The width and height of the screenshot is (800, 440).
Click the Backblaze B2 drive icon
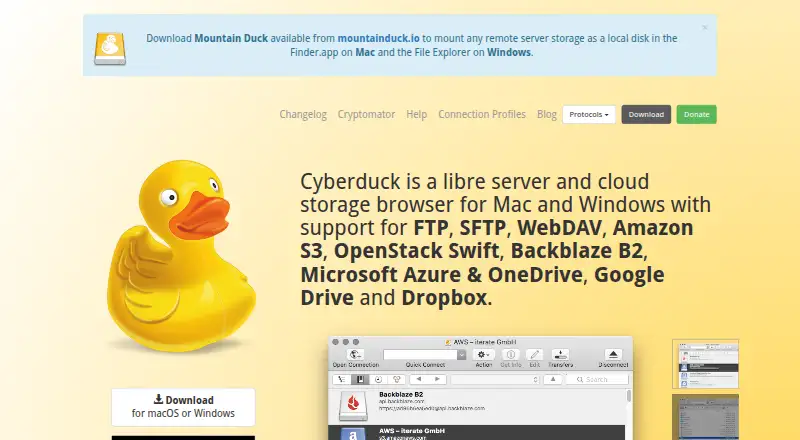tap(353, 406)
